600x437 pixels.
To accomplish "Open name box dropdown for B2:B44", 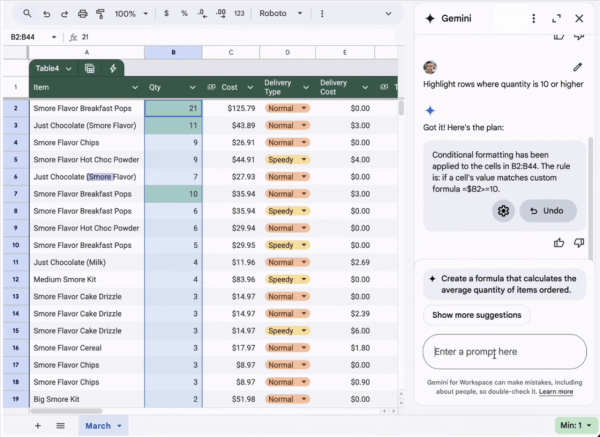I will (x=54, y=37).
